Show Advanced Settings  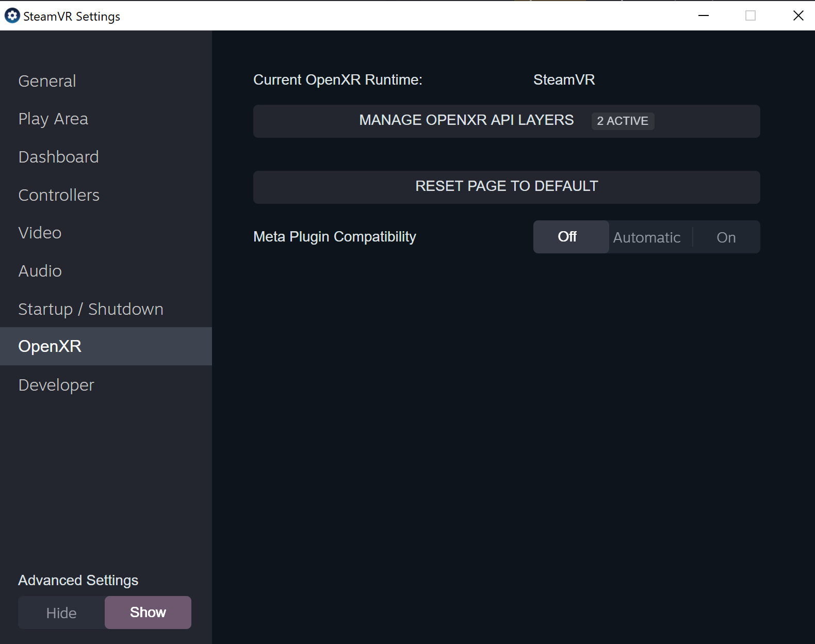[148, 613]
